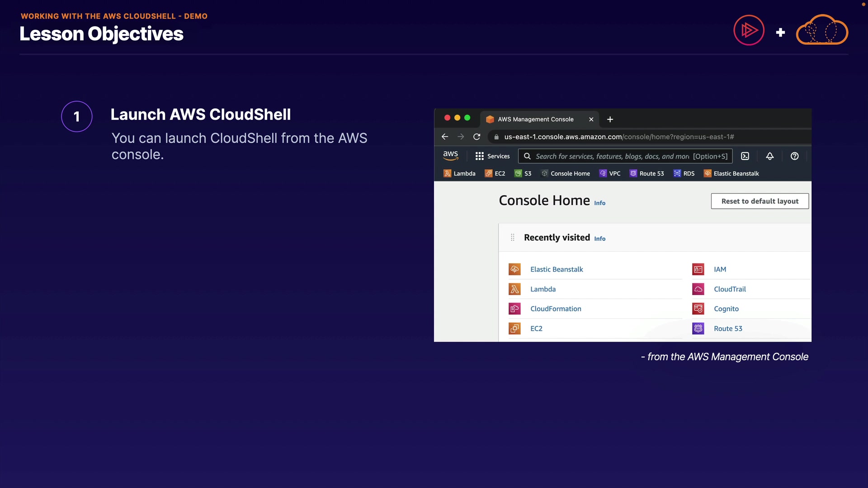This screenshot has width=868, height=488.
Task: Open the help question mark icon
Action: (x=794, y=156)
